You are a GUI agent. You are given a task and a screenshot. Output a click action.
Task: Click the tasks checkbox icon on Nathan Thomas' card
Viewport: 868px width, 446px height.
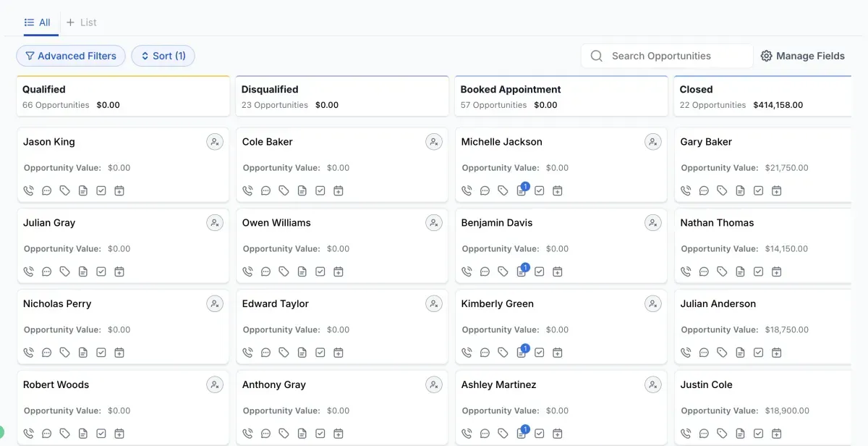tap(758, 272)
